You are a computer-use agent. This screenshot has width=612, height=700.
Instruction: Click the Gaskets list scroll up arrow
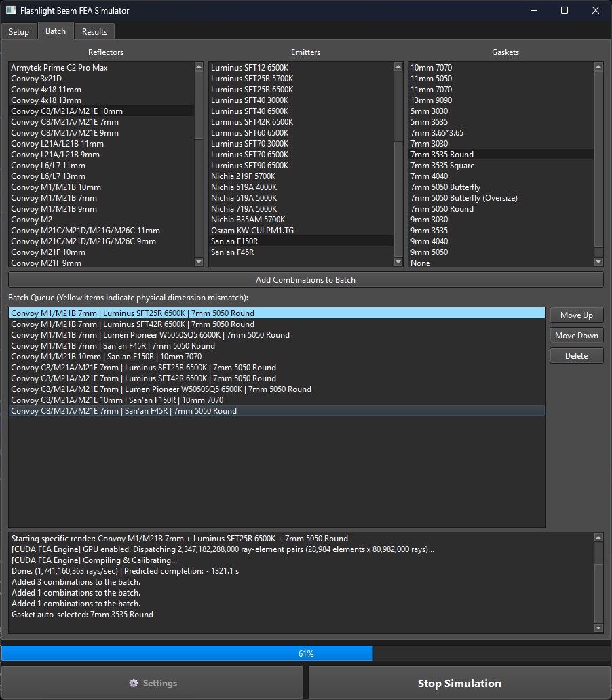point(598,67)
